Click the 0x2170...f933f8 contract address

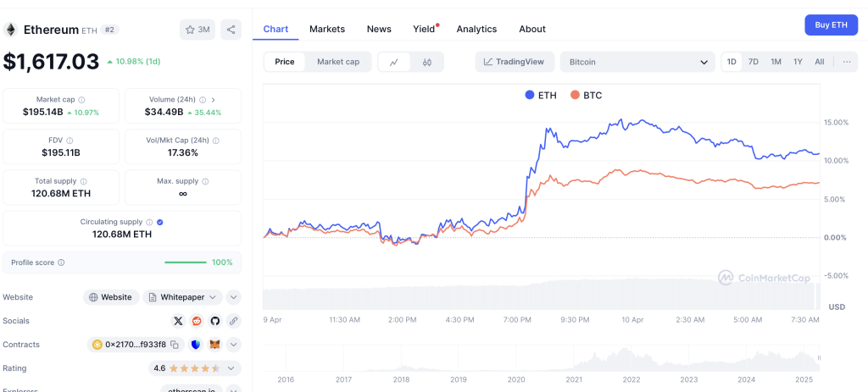[136, 345]
